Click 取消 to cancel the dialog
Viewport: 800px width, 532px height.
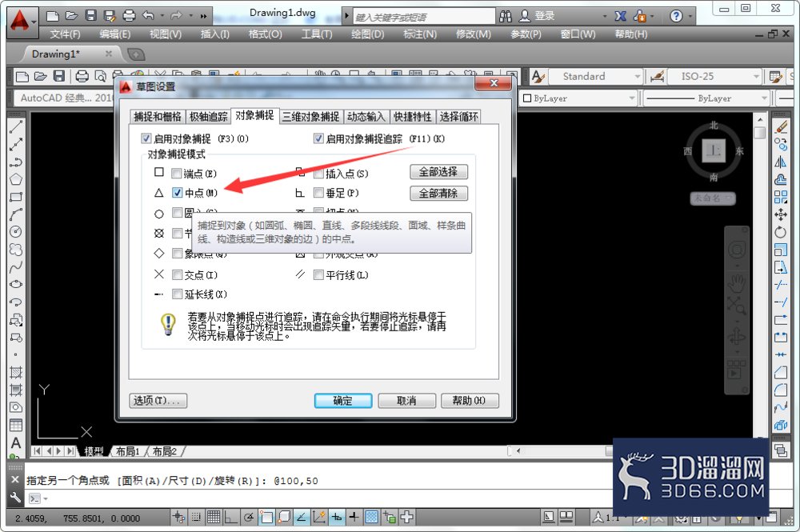tap(406, 401)
